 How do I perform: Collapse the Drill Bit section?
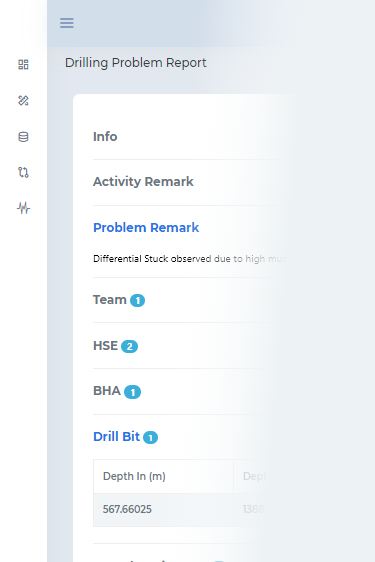[117, 437]
